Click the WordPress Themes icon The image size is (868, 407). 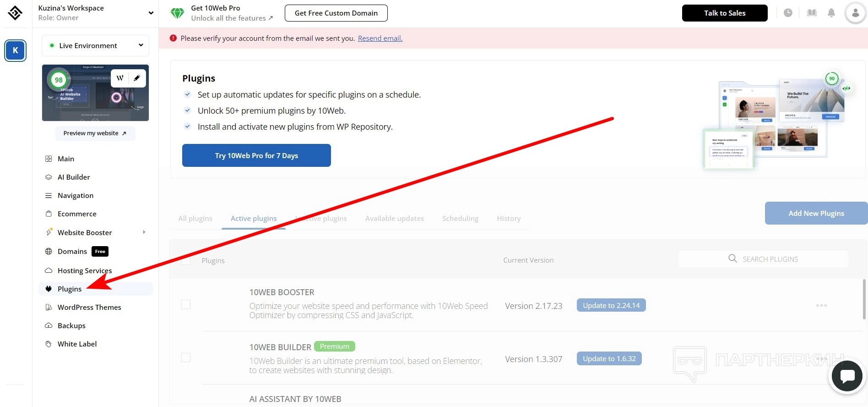[x=49, y=307]
